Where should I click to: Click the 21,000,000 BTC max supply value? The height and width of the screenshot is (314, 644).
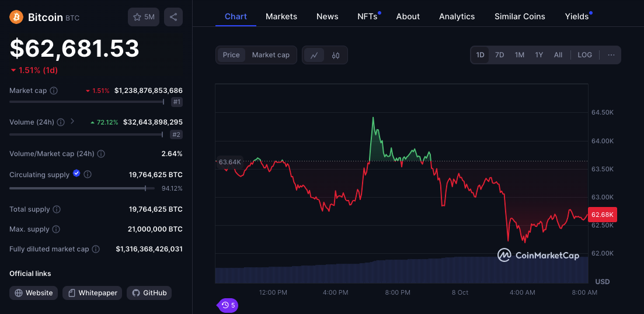coord(155,229)
